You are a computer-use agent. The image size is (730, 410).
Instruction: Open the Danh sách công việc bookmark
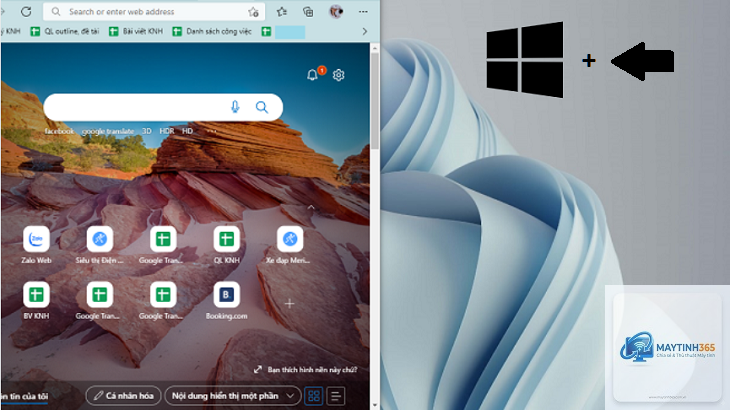click(x=212, y=31)
